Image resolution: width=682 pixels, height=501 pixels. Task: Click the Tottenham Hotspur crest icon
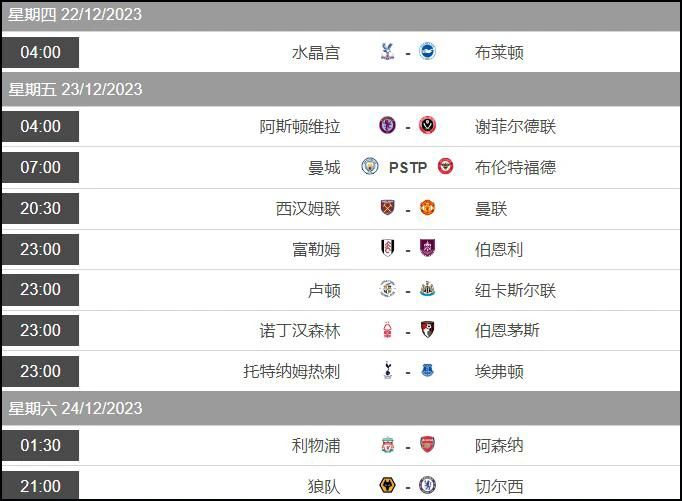coord(388,370)
